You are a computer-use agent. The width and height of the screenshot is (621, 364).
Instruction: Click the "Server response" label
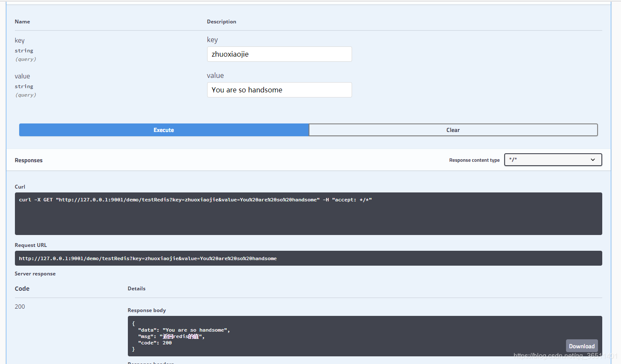35,274
